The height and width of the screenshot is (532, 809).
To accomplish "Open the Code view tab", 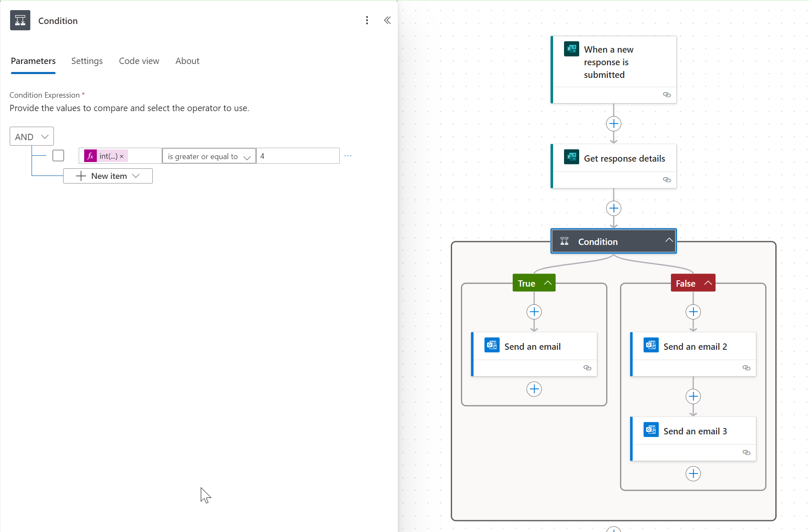I will pos(139,61).
